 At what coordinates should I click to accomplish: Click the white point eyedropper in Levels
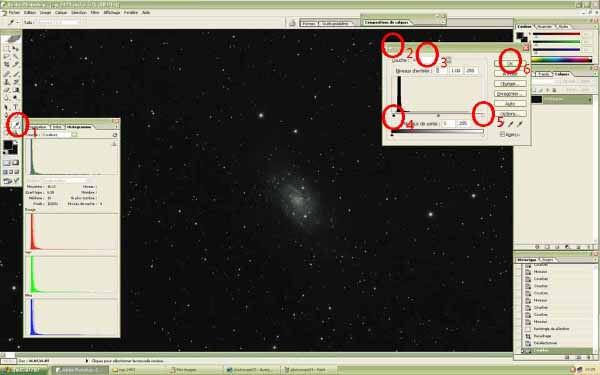pyautogui.click(x=519, y=124)
